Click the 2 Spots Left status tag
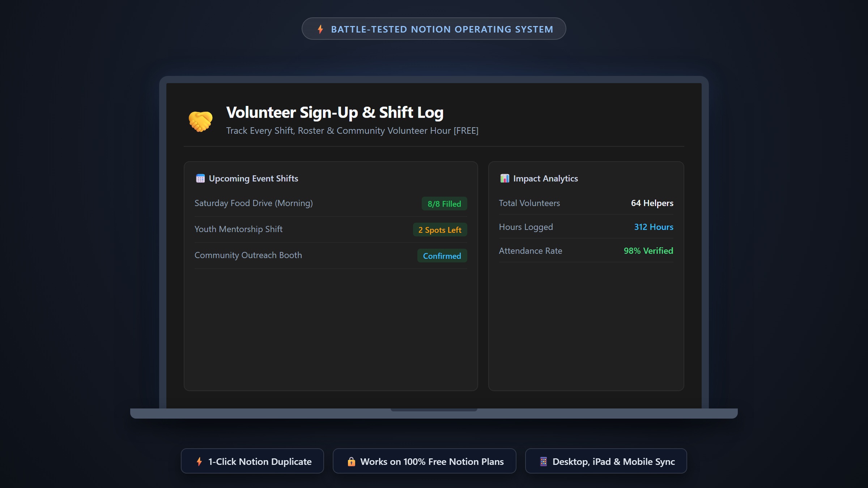The height and width of the screenshot is (488, 868). [x=440, y=230]
